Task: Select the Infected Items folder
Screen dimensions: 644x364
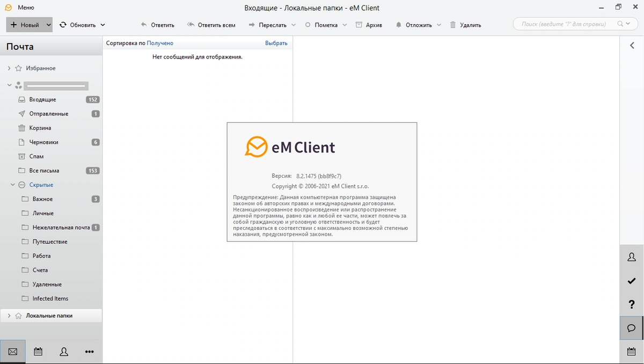Action: [51, 299]
